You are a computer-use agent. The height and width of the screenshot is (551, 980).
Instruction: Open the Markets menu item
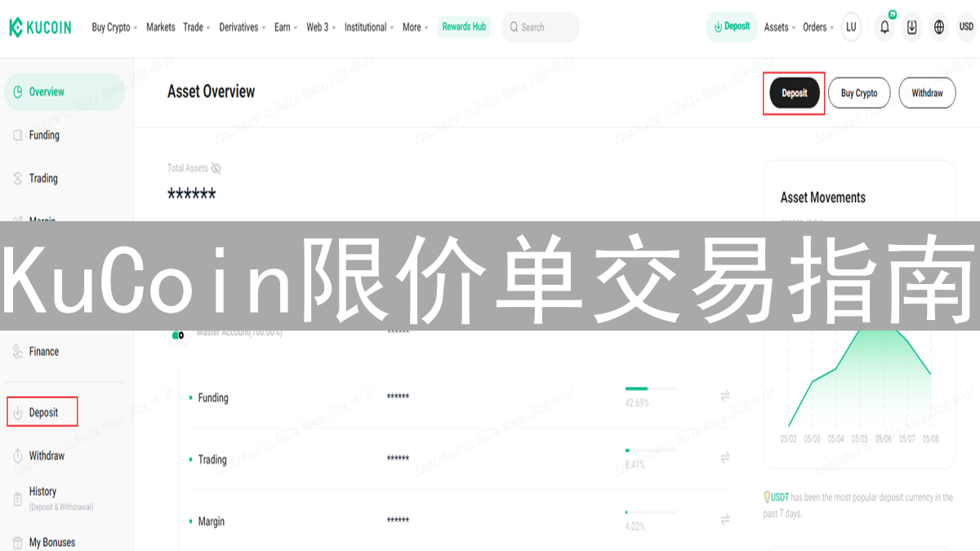[x=161, y=27]
